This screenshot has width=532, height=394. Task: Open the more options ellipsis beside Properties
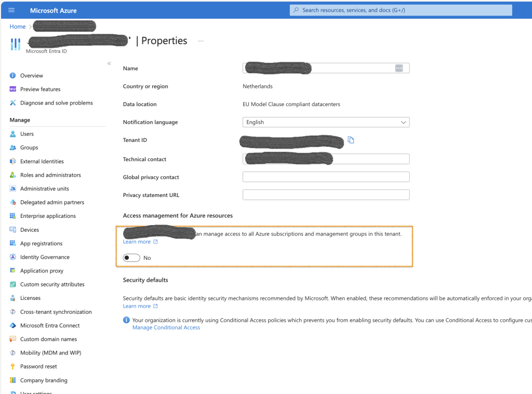[x=201, y=41]
